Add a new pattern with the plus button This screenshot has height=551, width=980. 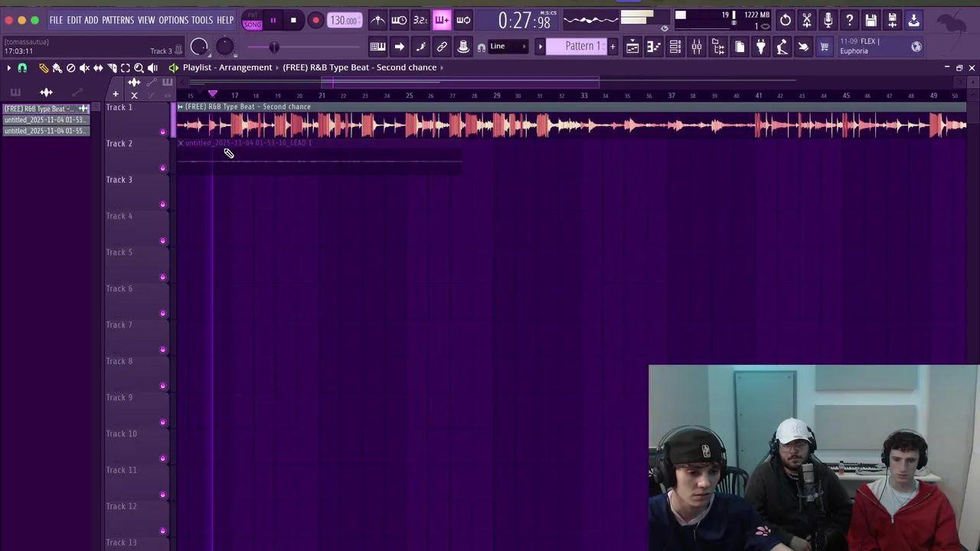pyautogui.click(x=612, y=47)
